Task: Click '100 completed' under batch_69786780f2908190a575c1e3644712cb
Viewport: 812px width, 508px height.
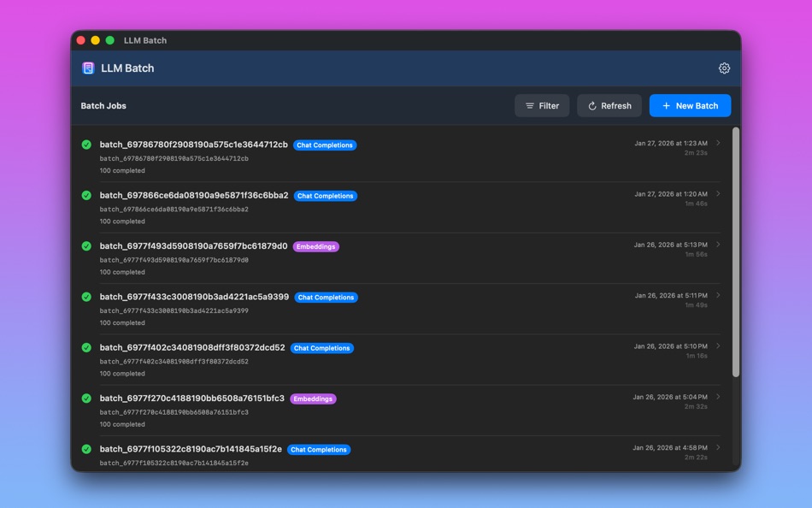Action: [x=122, y=171]
